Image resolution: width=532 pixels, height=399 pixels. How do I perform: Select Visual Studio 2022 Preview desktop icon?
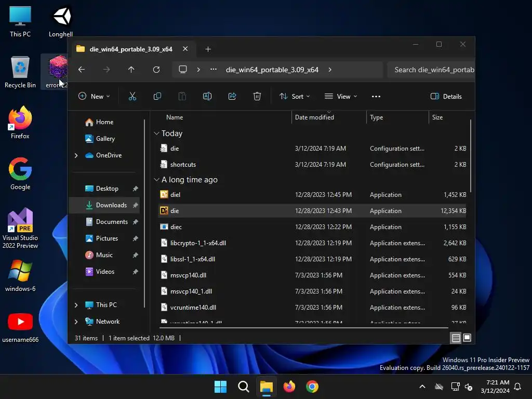(x=20, y=228)
